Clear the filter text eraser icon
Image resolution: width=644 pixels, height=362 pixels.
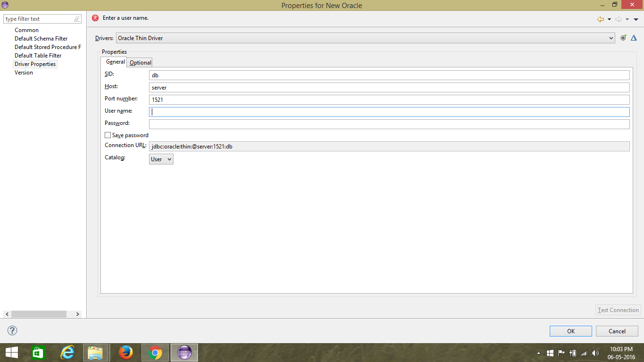(77, 19)
